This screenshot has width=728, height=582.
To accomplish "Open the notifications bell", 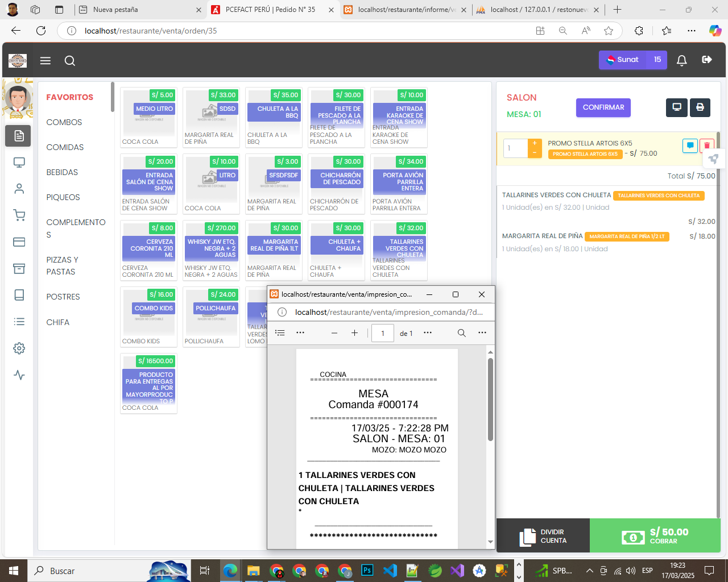I will point(681,60).
